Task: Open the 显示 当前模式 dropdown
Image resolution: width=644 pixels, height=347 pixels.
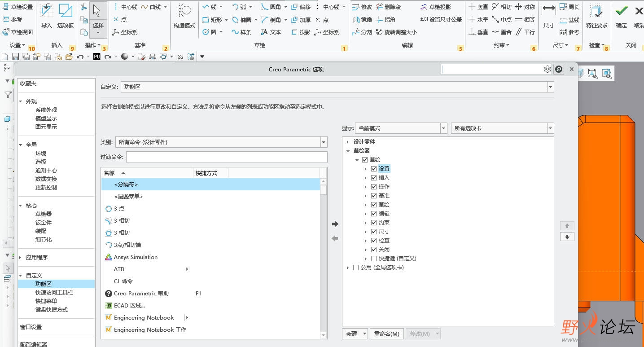Action: click(401, 128)
